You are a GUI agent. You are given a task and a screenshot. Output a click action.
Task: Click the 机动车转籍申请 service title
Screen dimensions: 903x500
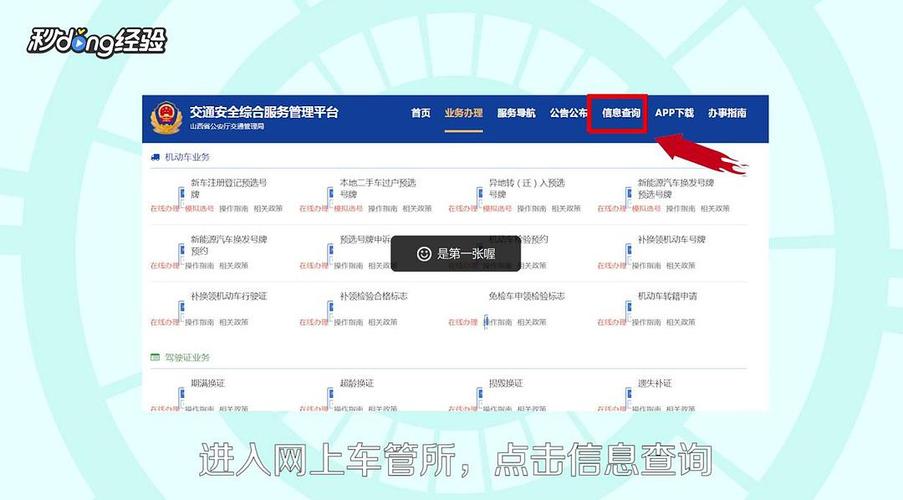point(667,296)
